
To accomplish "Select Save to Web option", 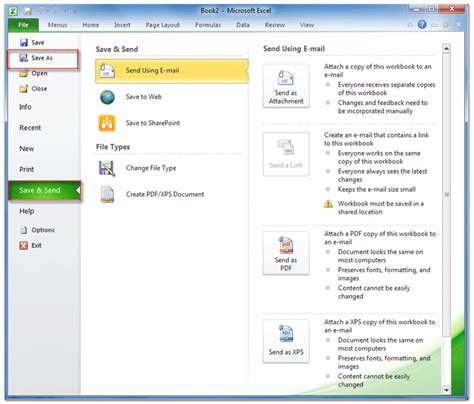I will [x=172, y=97].
